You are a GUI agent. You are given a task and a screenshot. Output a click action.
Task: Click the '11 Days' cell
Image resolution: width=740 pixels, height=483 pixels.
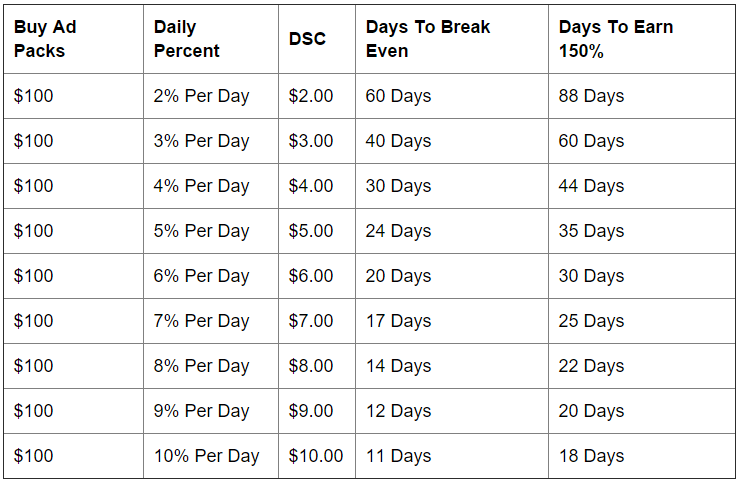coord(398,456)
